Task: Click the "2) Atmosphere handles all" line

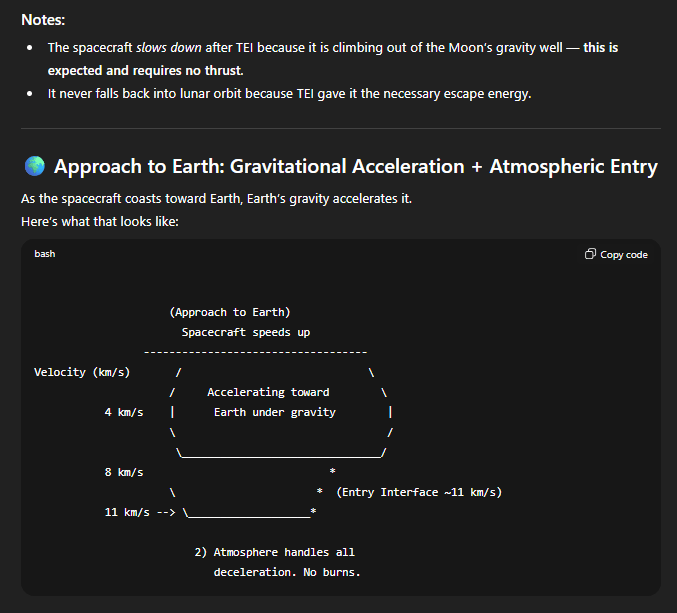Action: pos(274,552)
